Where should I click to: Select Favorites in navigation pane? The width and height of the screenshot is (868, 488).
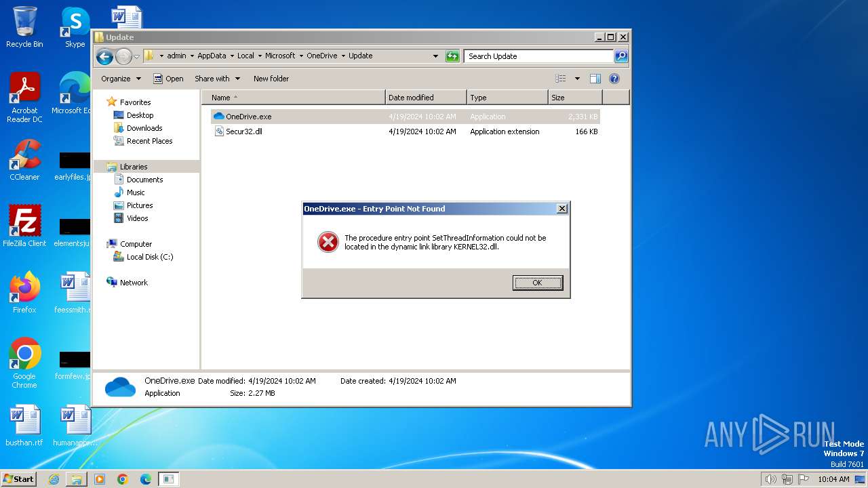tap(135, 102)
